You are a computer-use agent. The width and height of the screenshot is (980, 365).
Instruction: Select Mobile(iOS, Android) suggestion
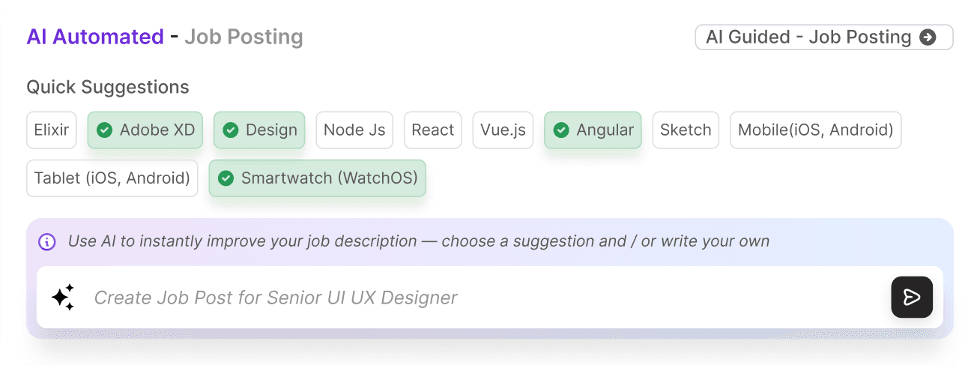(815, 130)
